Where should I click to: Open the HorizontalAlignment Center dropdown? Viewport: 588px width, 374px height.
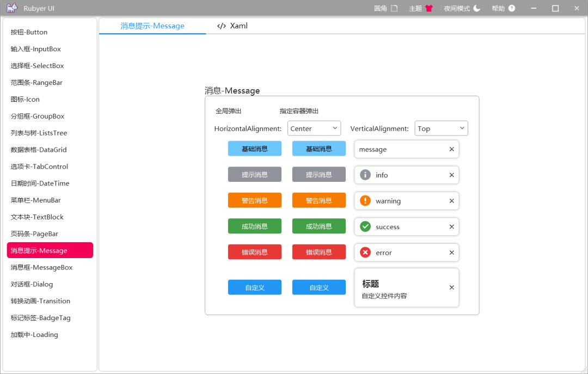point(314,128)
